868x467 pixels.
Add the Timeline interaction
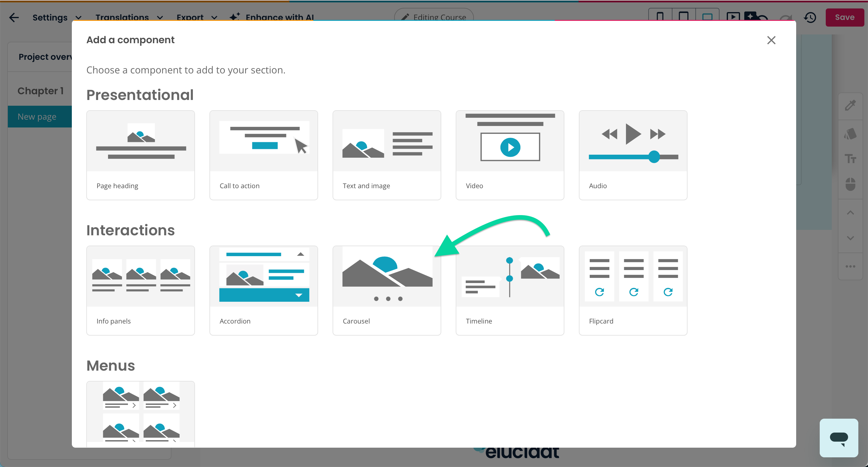(x=510, y=290)
